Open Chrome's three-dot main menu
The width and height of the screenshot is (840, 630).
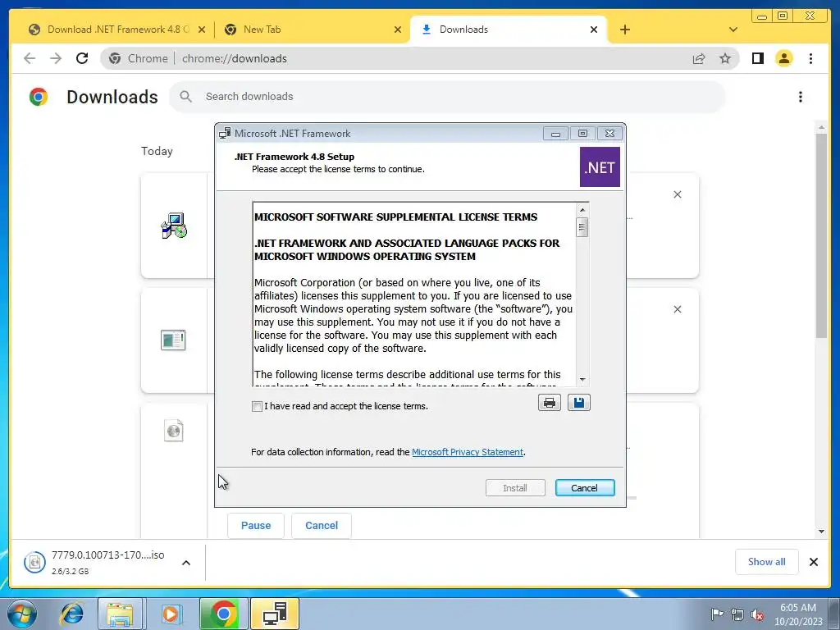point(810,58)
